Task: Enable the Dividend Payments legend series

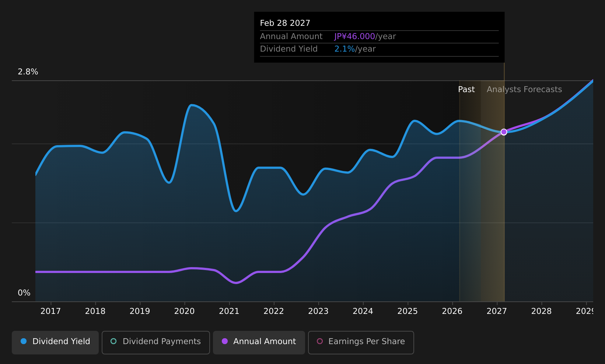Action: click(156, 342)
